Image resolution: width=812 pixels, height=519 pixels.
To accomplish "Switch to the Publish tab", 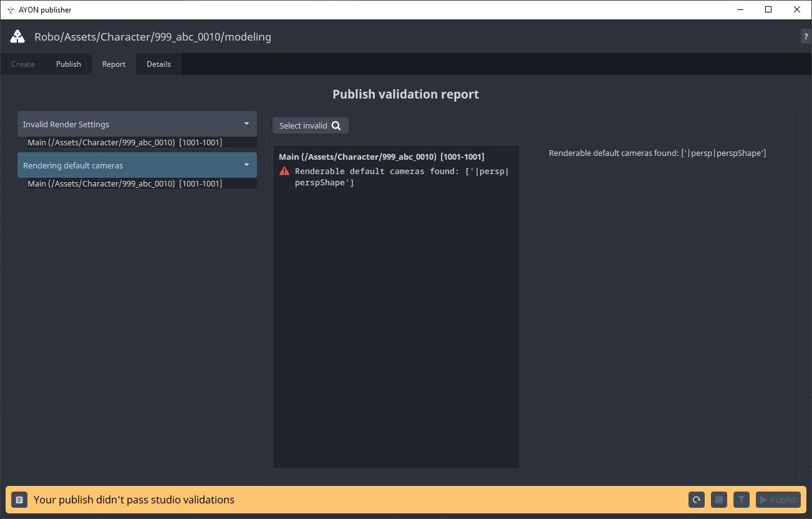I will (68, 64).
